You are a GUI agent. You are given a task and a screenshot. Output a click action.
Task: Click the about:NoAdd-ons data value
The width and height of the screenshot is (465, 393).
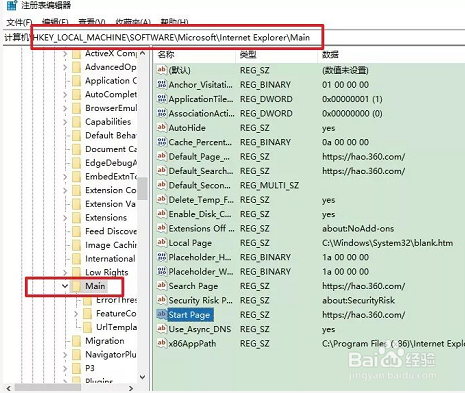tap(358, 229)
